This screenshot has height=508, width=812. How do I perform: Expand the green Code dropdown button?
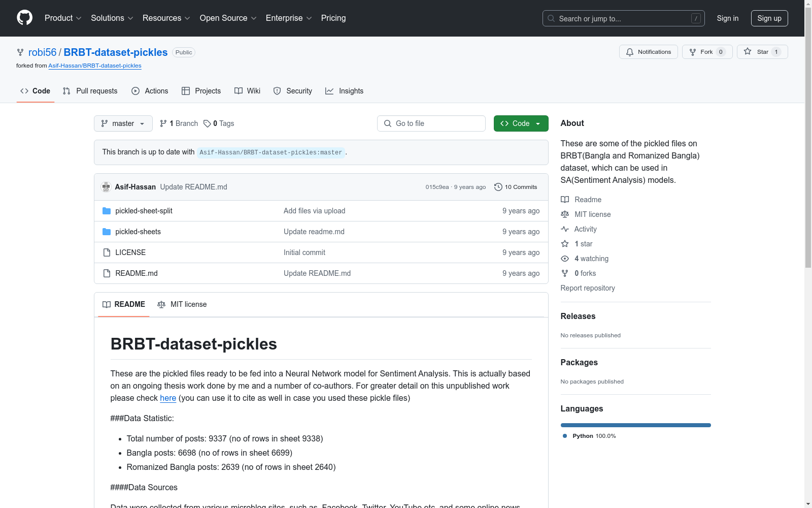[521, 123]
